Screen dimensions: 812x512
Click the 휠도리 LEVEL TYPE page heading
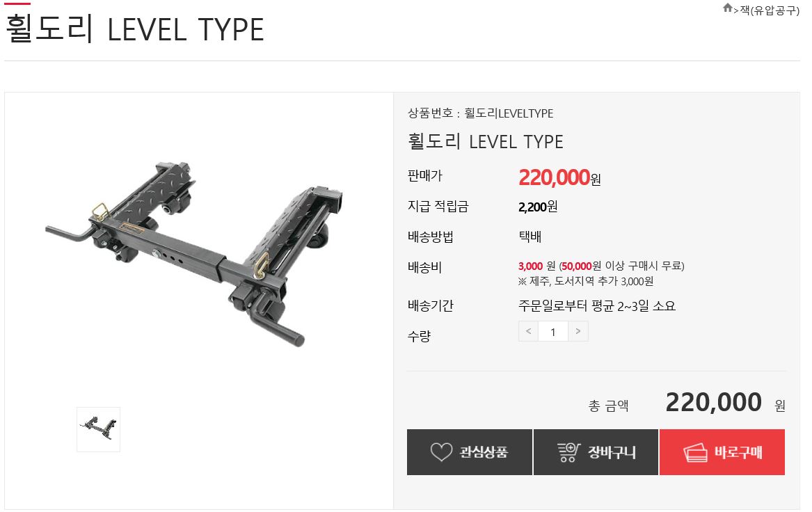[135, 29]
